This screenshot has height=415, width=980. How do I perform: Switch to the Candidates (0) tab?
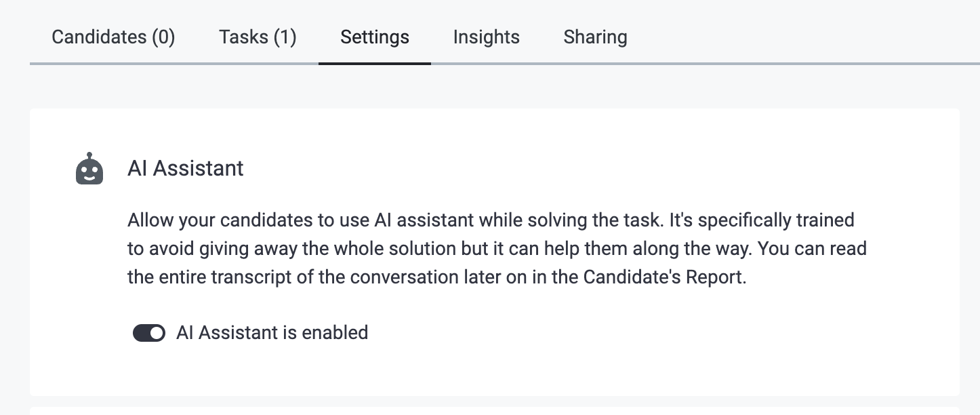tap(113, 37)
